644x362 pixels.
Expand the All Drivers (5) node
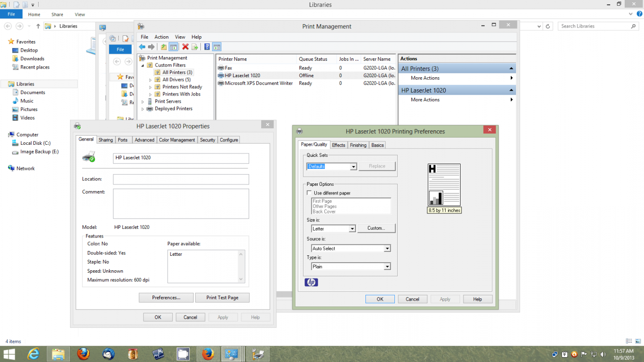(x=150, y=80)
